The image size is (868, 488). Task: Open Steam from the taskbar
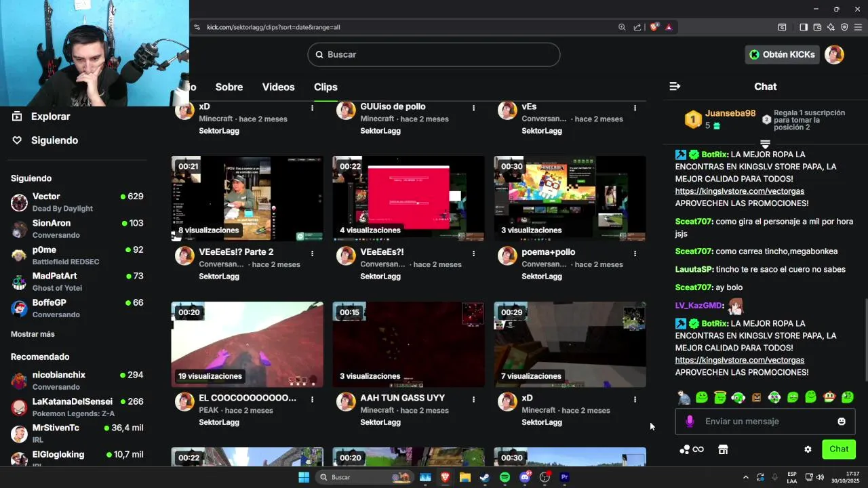pyautogui.click(x=485, y=477)
